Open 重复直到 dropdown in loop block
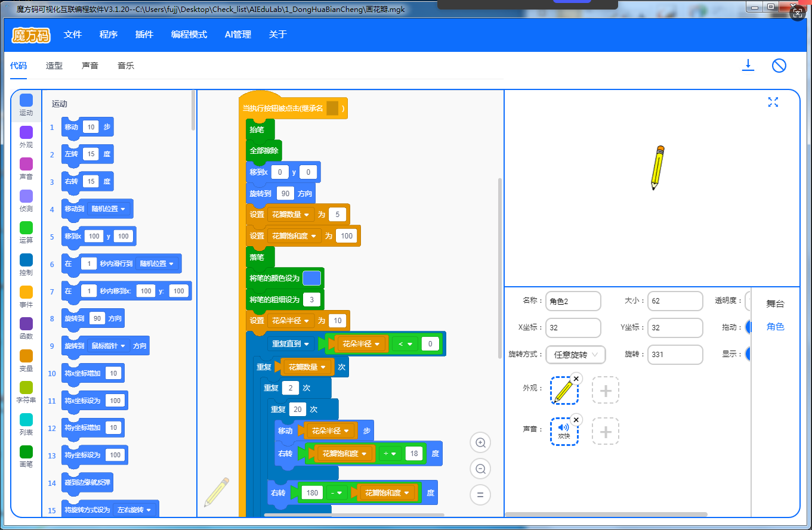This screenshot has width=812, height=530. [x=291, y=344]
